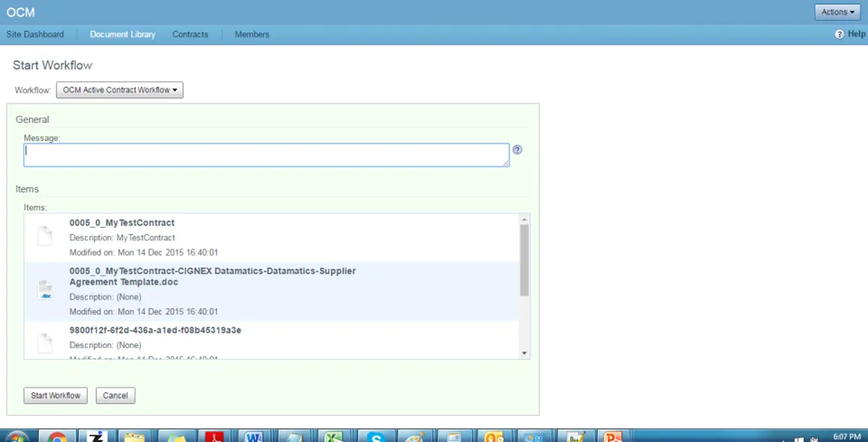Viewport: 868px width, 442px height.
Task: Open the Actions dropdown menu
Action: click(x=838, y=12)
